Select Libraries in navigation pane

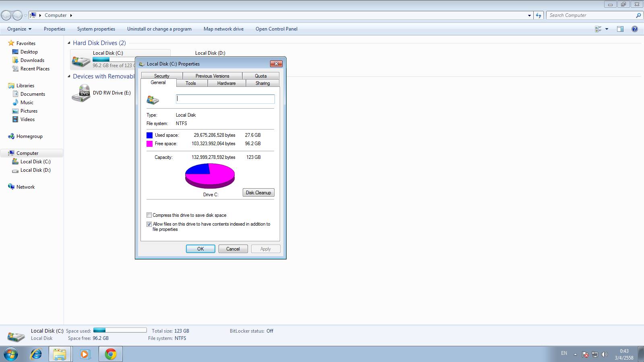pyautogui.click(x=25, y=86)
